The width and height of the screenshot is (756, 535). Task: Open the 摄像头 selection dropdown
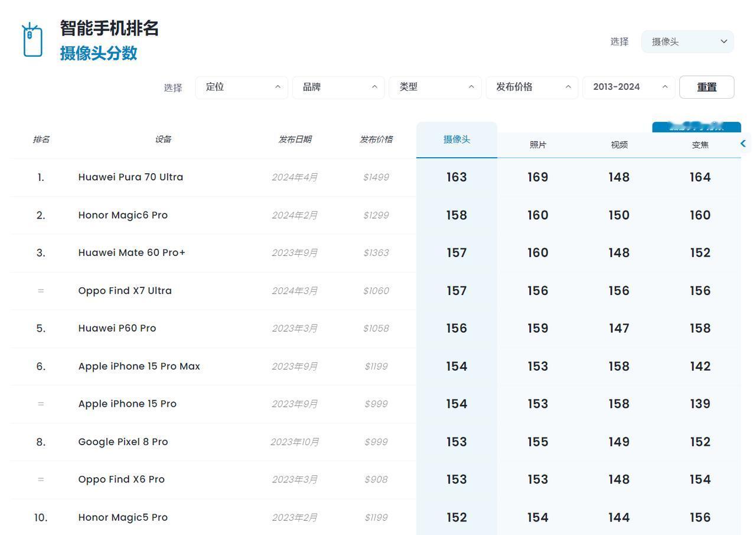[x=687, y=41]
